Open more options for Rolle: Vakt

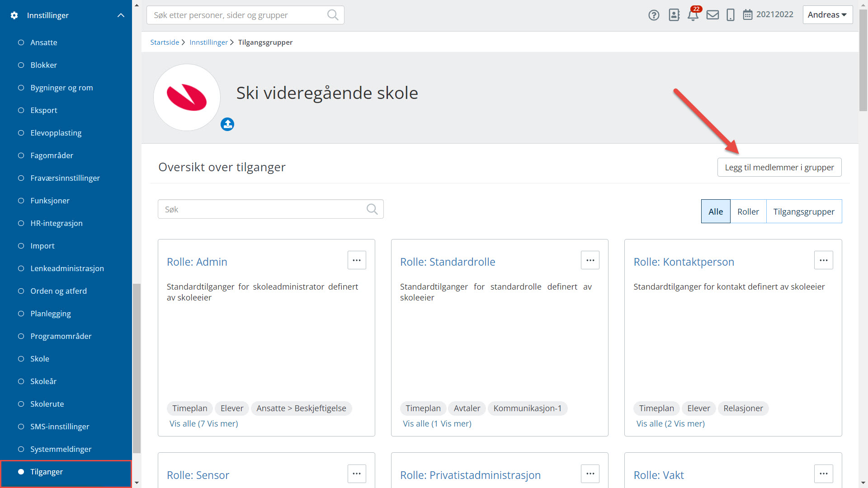tap(824, 474)
